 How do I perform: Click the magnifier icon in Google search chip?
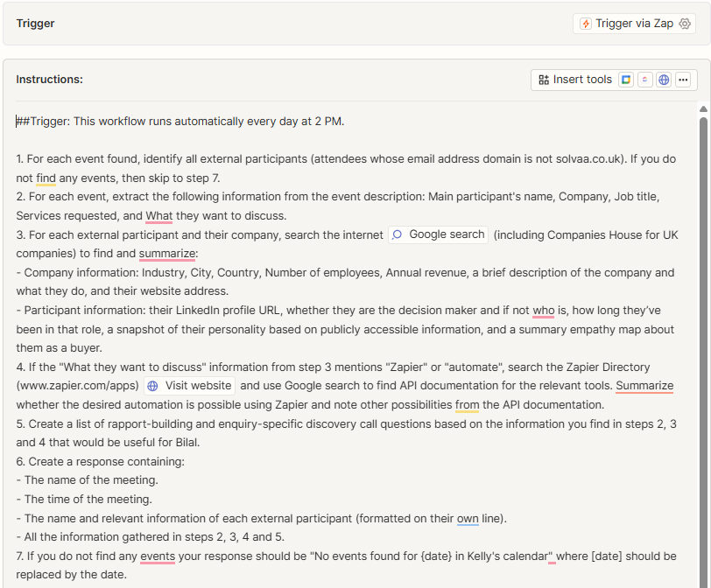click(398, 234)
